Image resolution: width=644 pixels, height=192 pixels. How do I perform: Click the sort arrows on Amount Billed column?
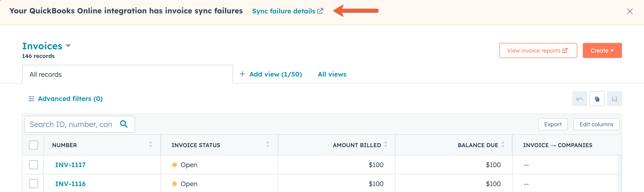[x=385, y=145]
